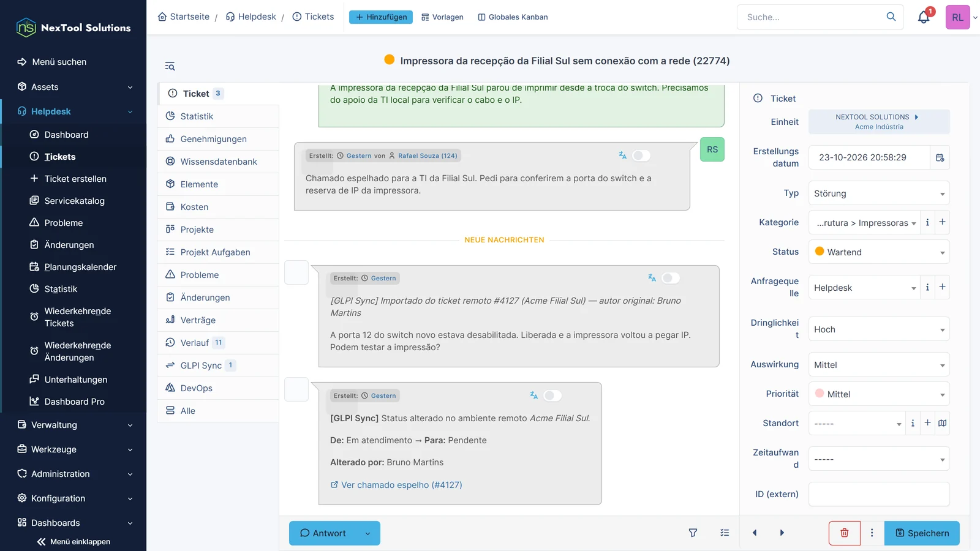
Task: Expand the Antwort button dropdown arrow
Action: [368, 533]
